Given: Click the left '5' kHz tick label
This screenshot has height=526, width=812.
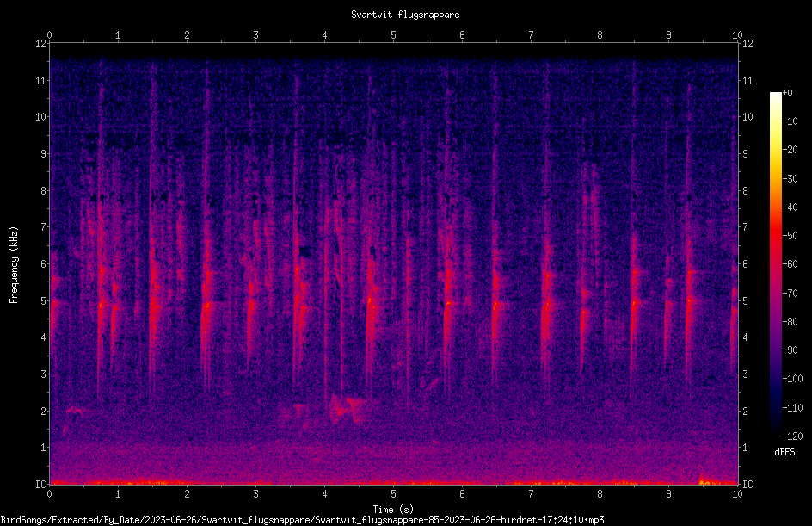Looking at the screenshot, I should pyautogui.click(x=44, y=300).
